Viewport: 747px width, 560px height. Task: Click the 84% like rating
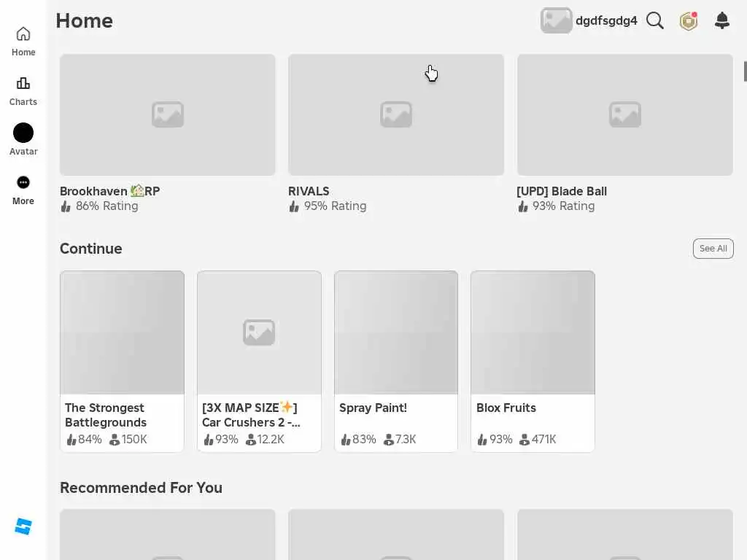(x=84, y=440)
